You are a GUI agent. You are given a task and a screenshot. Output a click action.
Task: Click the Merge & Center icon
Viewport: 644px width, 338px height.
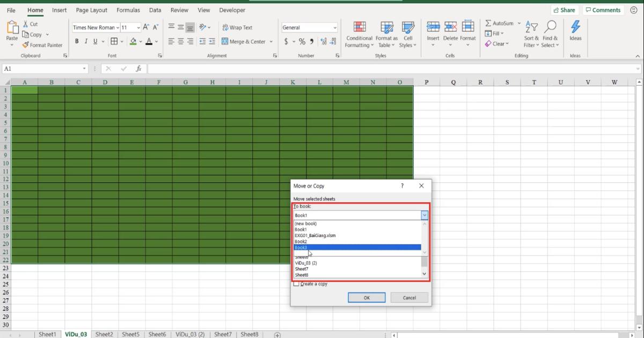225,41
